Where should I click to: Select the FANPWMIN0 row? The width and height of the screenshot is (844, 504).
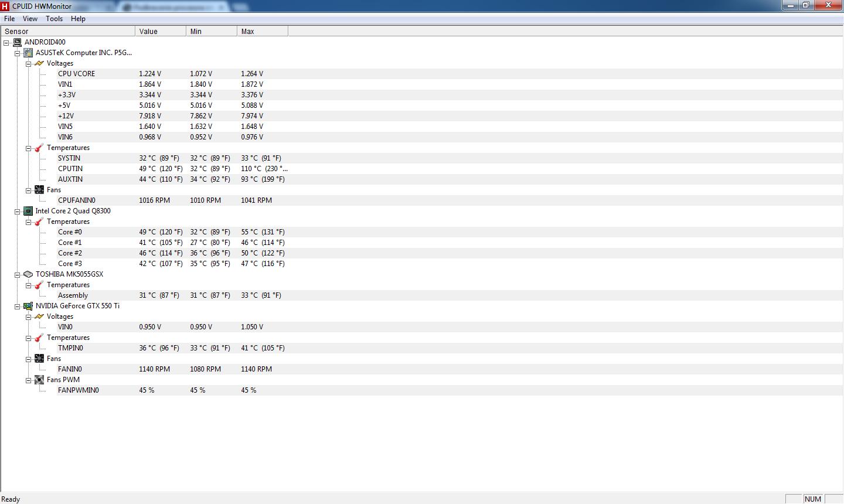tap(450, 390)
